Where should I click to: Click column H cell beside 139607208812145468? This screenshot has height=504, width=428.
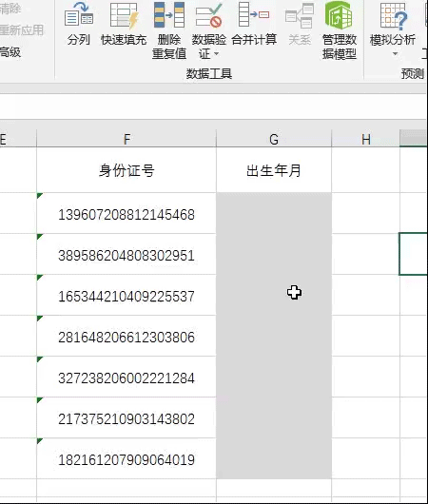pyautogui.click(x=365, y=213)
